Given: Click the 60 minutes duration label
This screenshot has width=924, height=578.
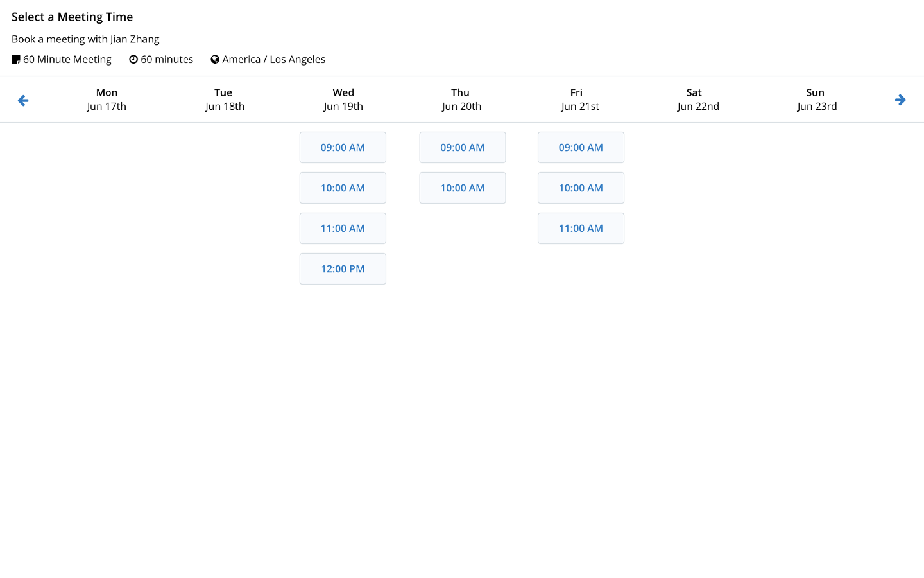Looking at the screenshot, I should point(167,60).
